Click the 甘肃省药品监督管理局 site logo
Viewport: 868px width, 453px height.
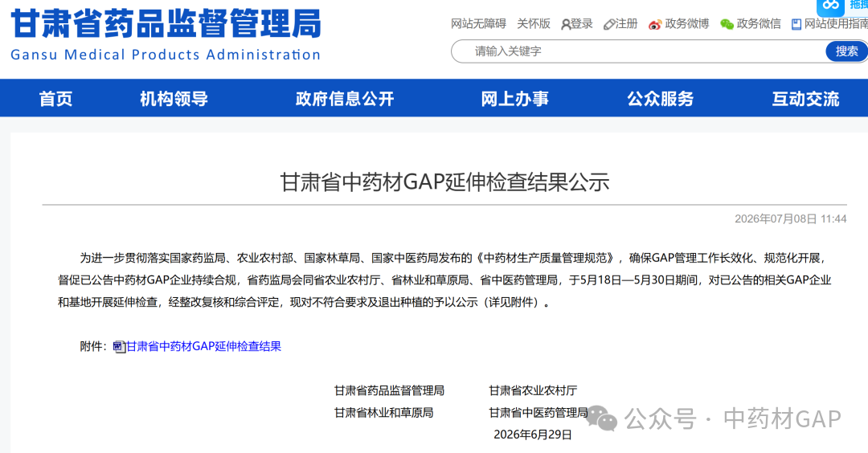click(166, 24)
